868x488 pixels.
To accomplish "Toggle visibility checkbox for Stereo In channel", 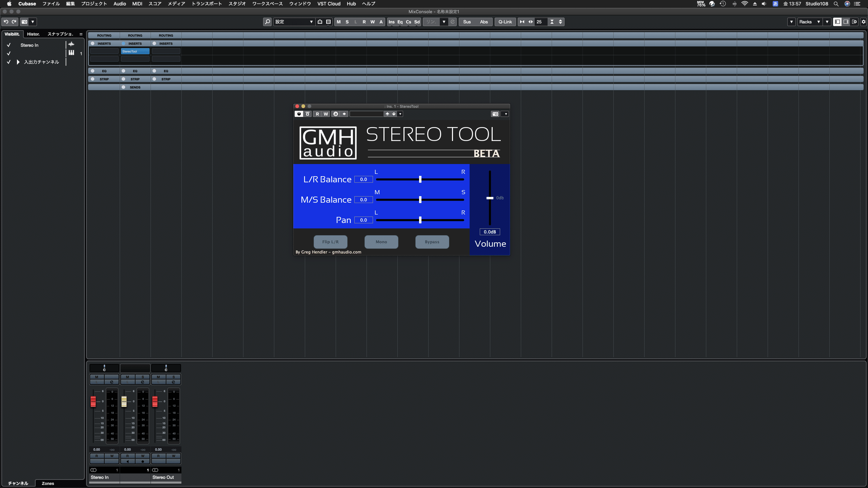I will tap(8, 45).
